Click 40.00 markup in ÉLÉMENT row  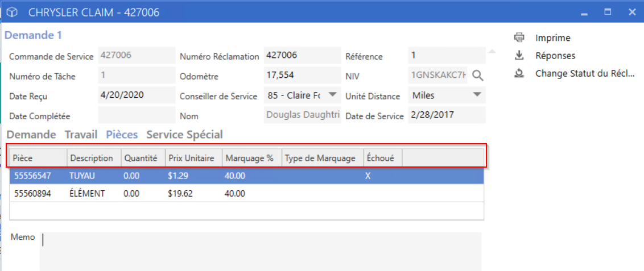(235, 194)
